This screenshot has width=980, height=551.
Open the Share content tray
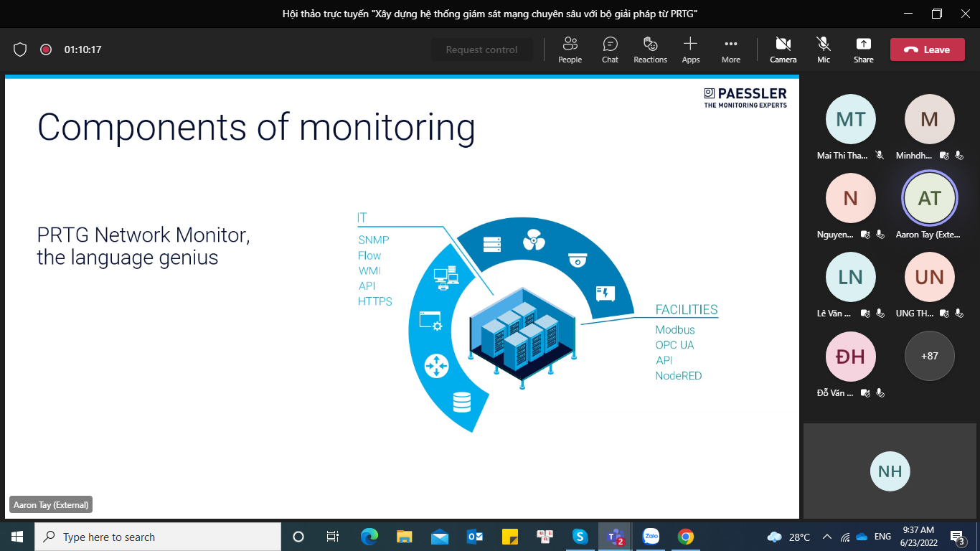click(864, 50)
